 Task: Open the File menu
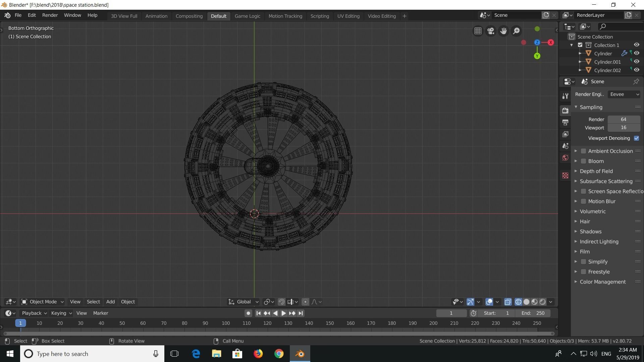click(18, 15)
